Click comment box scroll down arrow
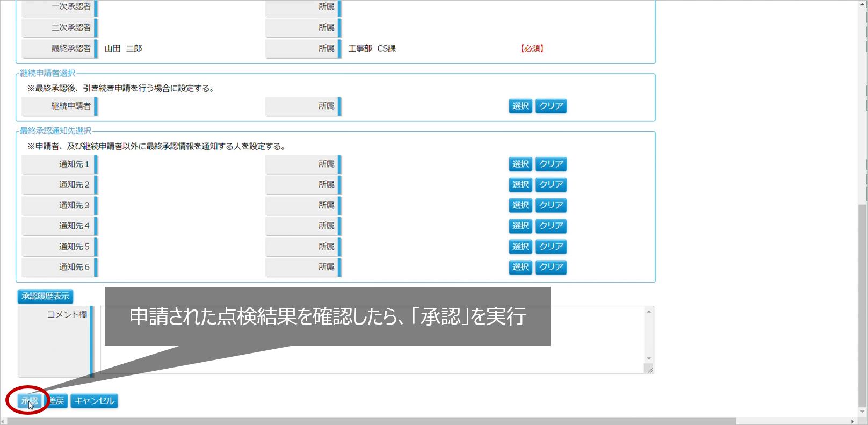This screenshot has width=868, height=425. tap(649, 358)
